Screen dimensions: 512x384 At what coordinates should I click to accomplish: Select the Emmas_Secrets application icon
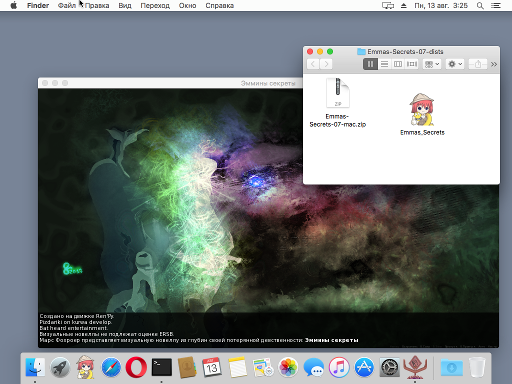coord(422,114)
